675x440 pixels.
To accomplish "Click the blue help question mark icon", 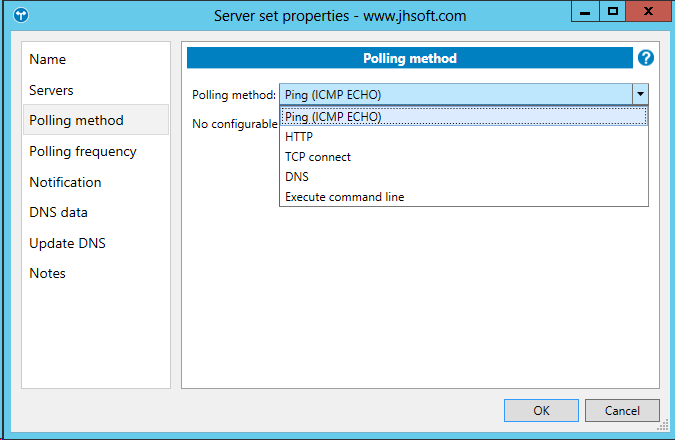I will click(x=646, y=58).
